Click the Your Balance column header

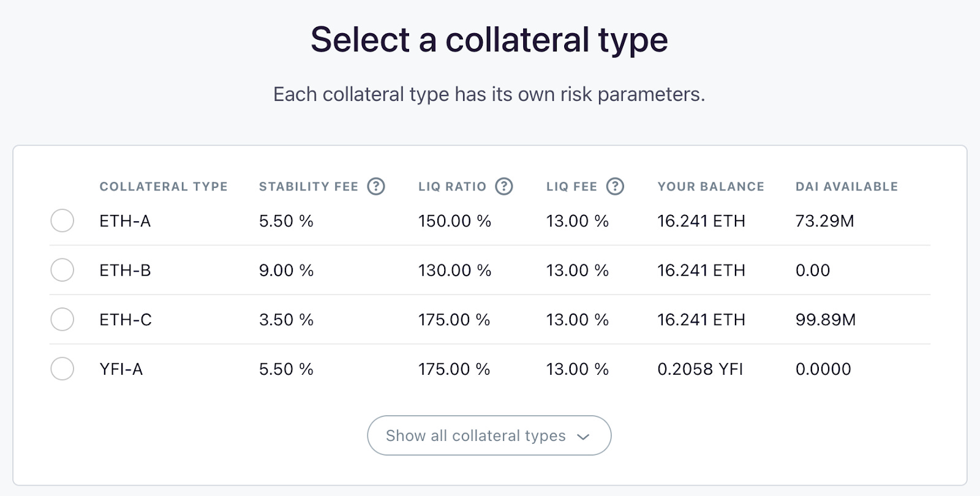(711, 187)
